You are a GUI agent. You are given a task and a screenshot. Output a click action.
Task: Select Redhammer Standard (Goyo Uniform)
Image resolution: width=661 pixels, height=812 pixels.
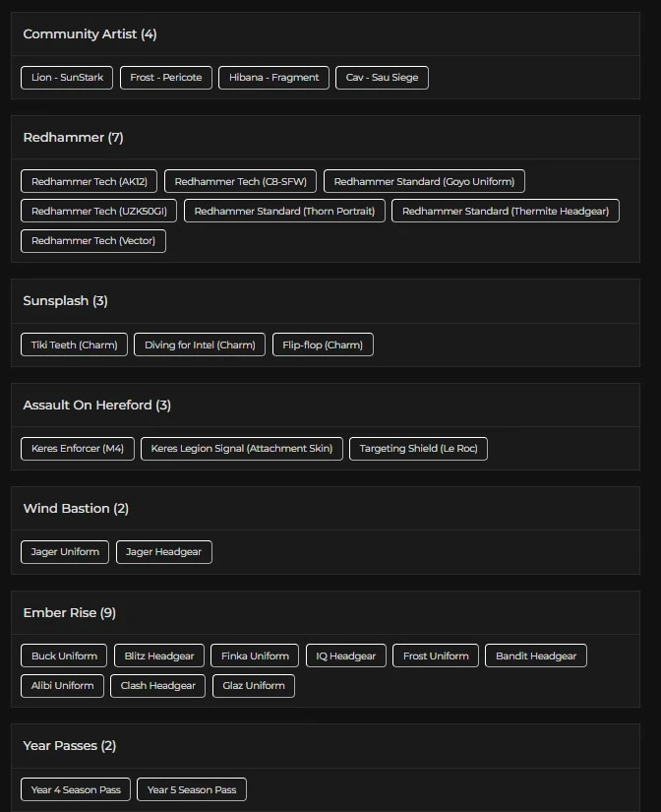[x=425, y=181]
